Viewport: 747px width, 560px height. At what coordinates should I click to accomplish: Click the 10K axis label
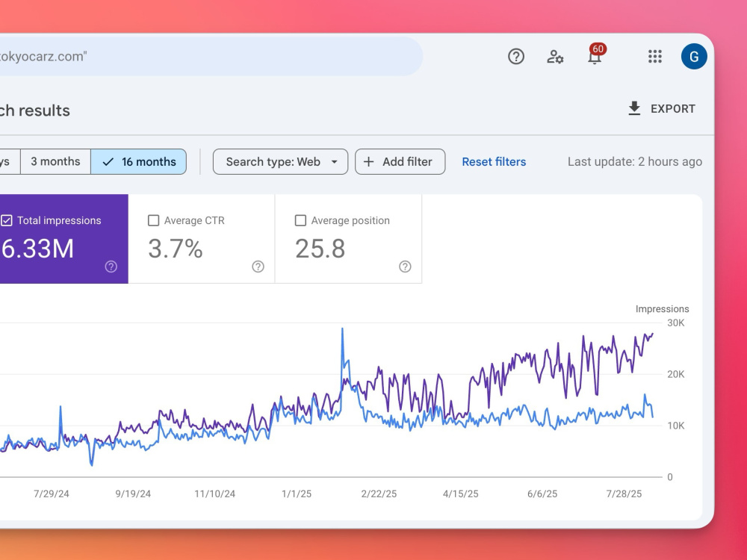click(675, 426)
